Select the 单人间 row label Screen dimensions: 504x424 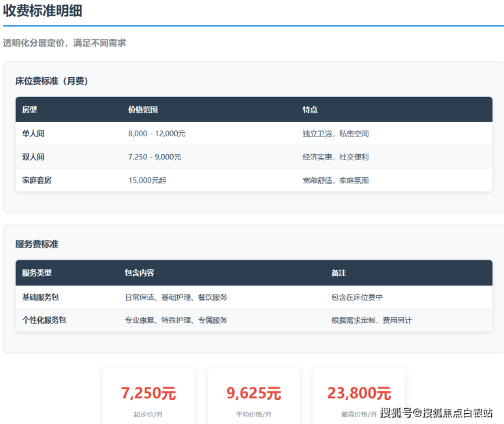point(33,134)
